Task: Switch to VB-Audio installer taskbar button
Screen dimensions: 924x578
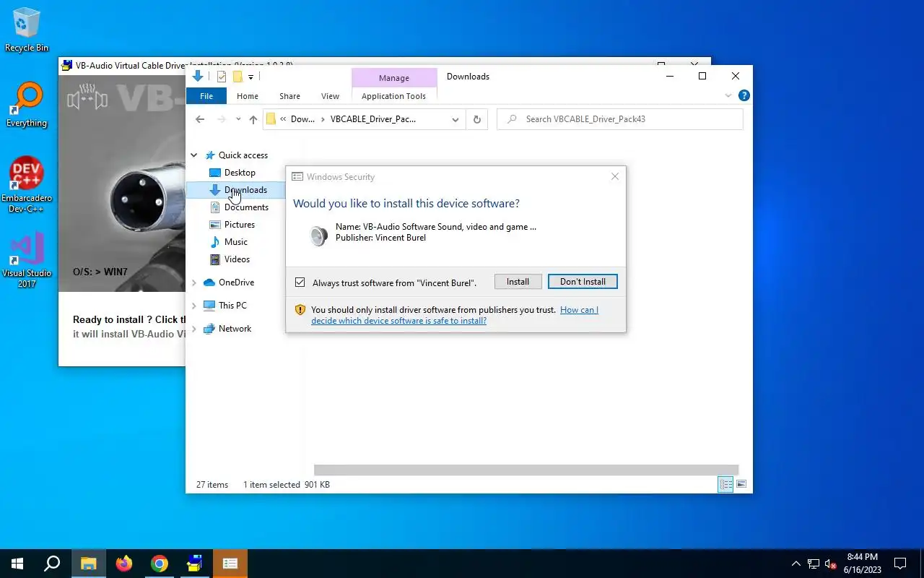Action: (x=195, y=564)
